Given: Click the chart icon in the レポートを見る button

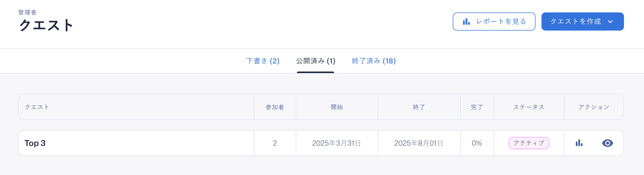Looking at the screenshot, I should [x=466, y=22].
